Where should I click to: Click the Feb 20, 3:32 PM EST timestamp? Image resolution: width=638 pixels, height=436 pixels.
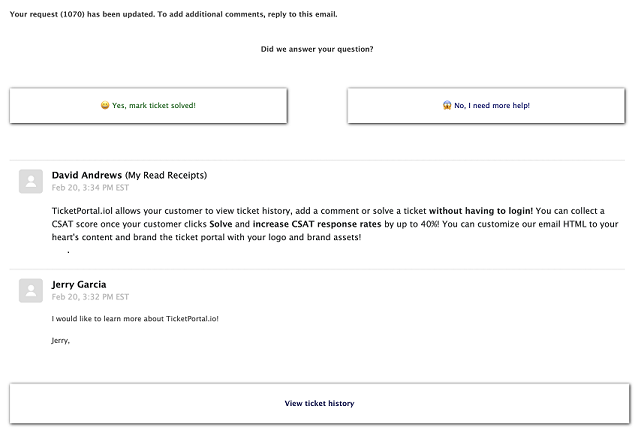(x=90, y=297)
